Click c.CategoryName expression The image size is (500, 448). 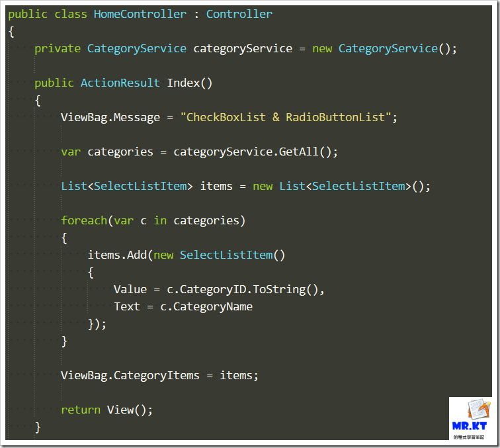pyautogui.click(x=206, y=307)
